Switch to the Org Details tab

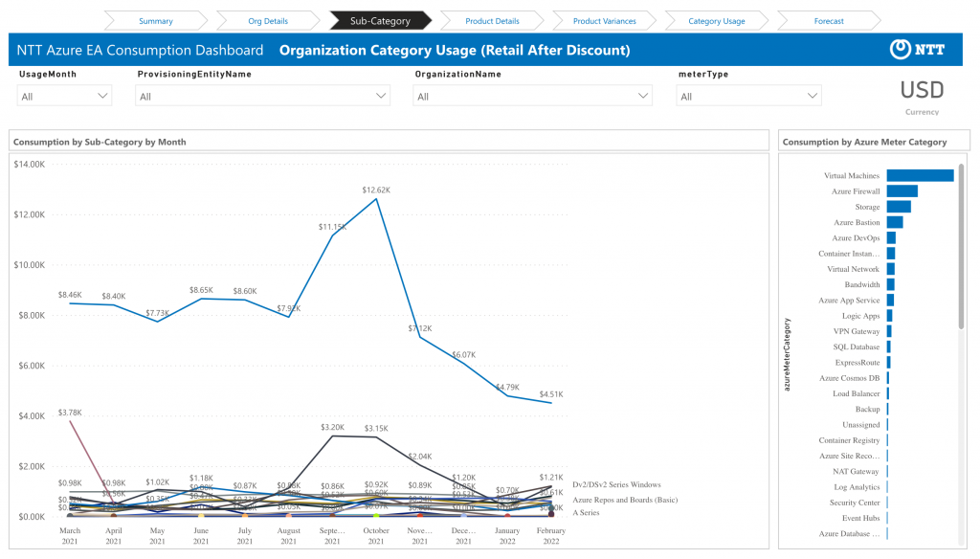click(268, 21)
